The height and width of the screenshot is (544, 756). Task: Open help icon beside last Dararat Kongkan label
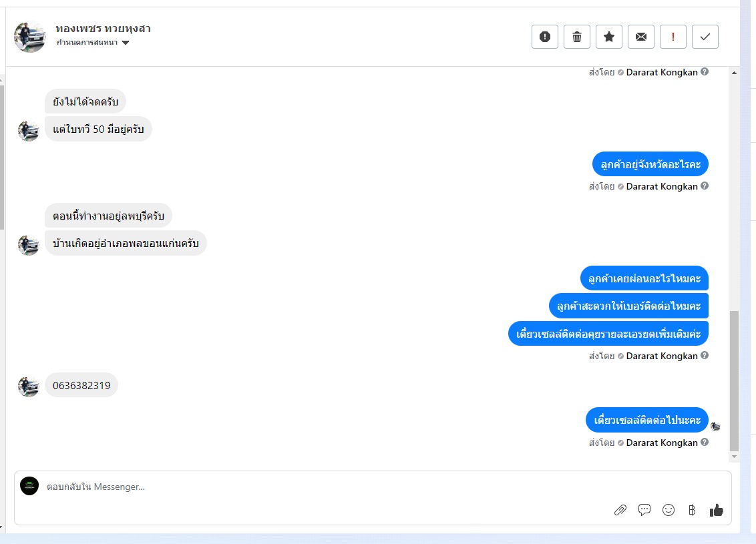(x=705, y=442)
